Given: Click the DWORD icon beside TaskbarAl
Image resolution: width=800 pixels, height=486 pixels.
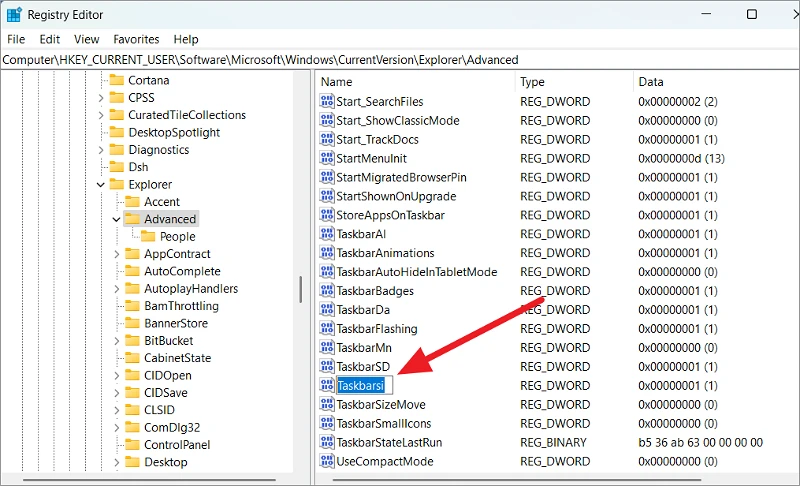Looking at the screenshot, I should (327, 234).
